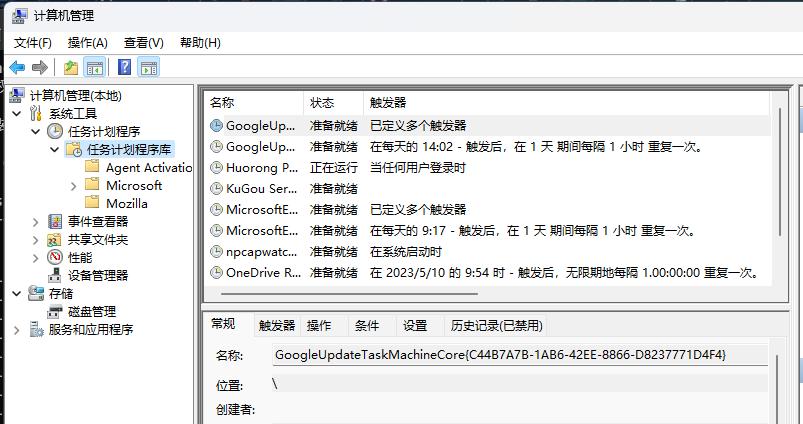
Task: Expand the 共享文件夹 node
Action: [x=35, y=240]
